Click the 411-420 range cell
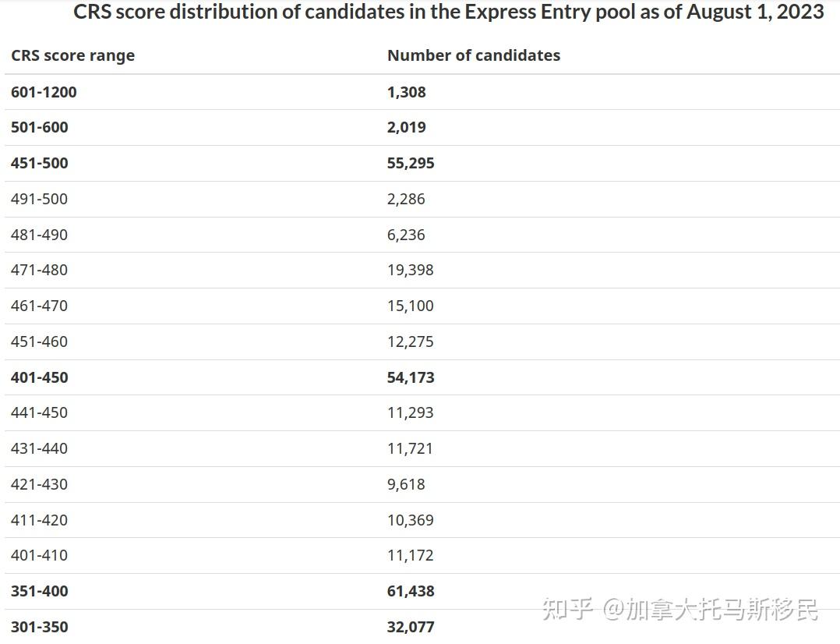 tap(39, 520)
